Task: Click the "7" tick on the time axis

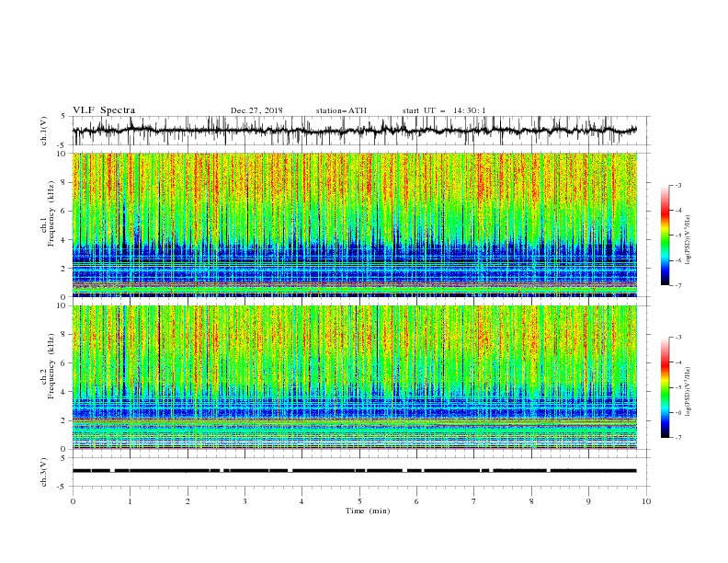Action: (x=473, y=501)
